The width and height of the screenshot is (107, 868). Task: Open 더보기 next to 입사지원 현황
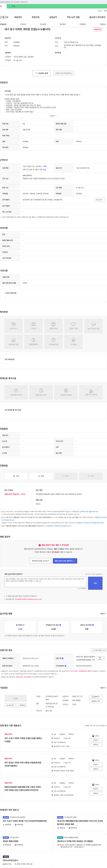click(103, 614)
